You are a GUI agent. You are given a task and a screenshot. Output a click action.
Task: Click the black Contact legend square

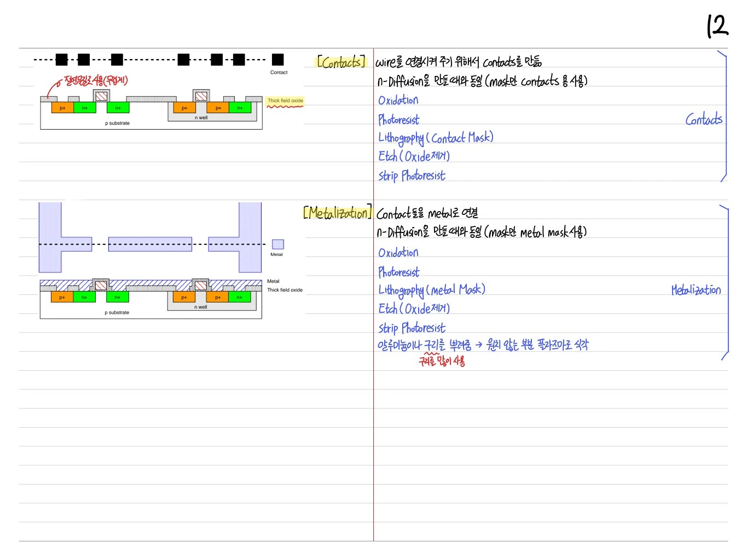tap(278, 60)
